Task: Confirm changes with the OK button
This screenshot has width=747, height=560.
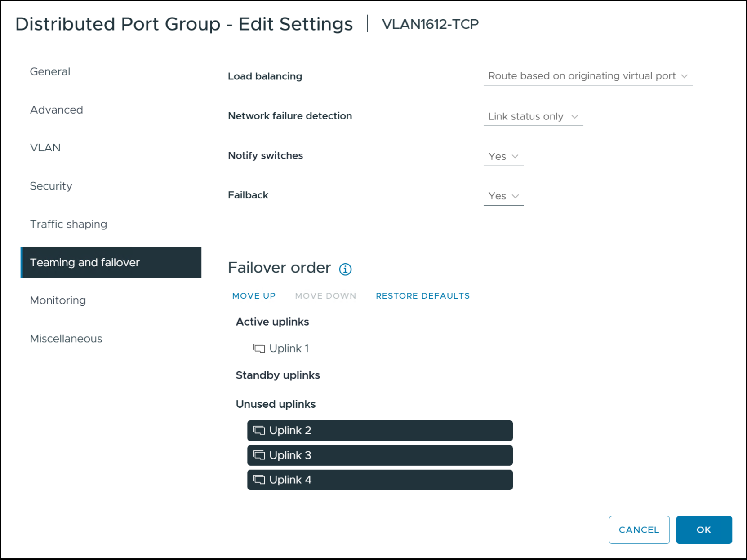Action: pos(704,530)
